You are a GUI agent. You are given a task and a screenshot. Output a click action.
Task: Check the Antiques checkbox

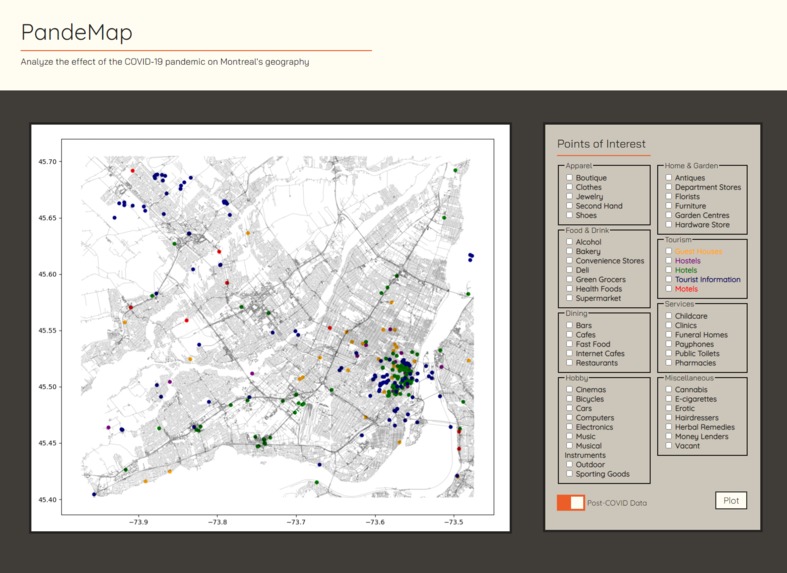[x=669, y=178]
